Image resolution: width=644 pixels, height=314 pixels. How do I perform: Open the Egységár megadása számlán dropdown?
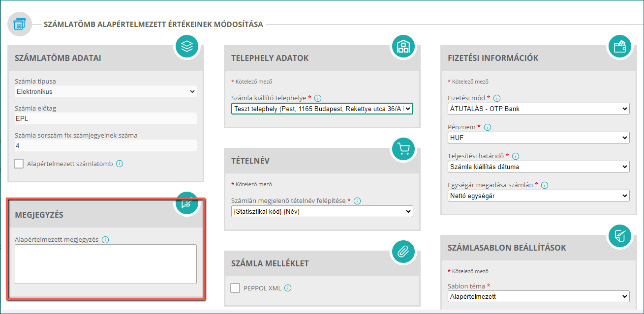(539, 196)
